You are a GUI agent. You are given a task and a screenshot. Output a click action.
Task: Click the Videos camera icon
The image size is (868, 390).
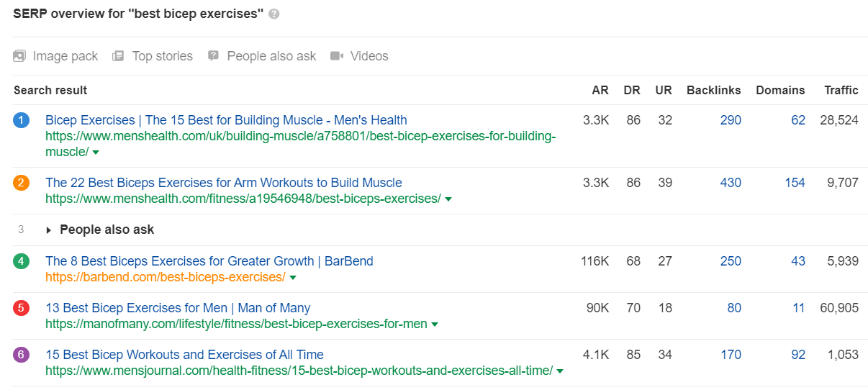337,56
